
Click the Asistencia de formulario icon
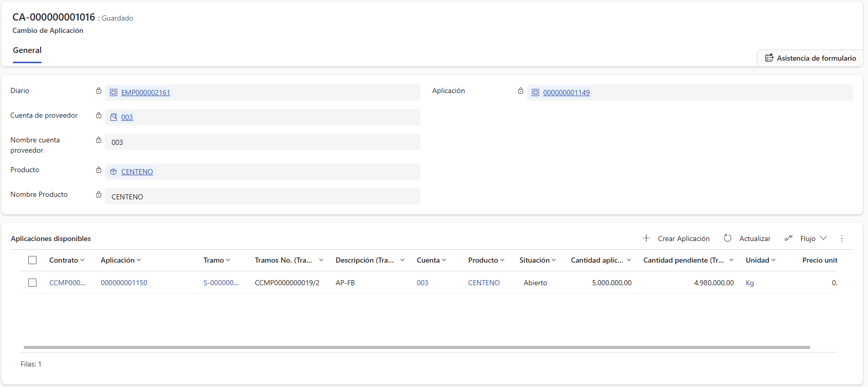click(x=769, y=58)
